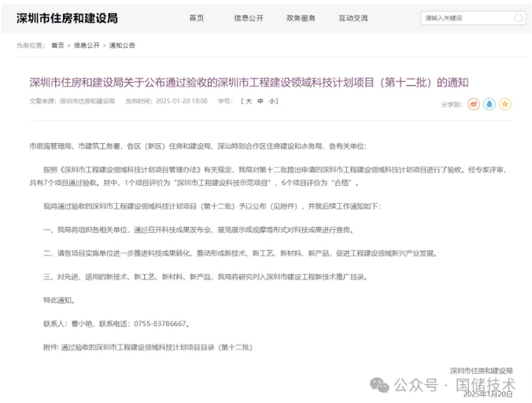
Task: Go to 首页 in the breadcrumb
Action: 57,46
